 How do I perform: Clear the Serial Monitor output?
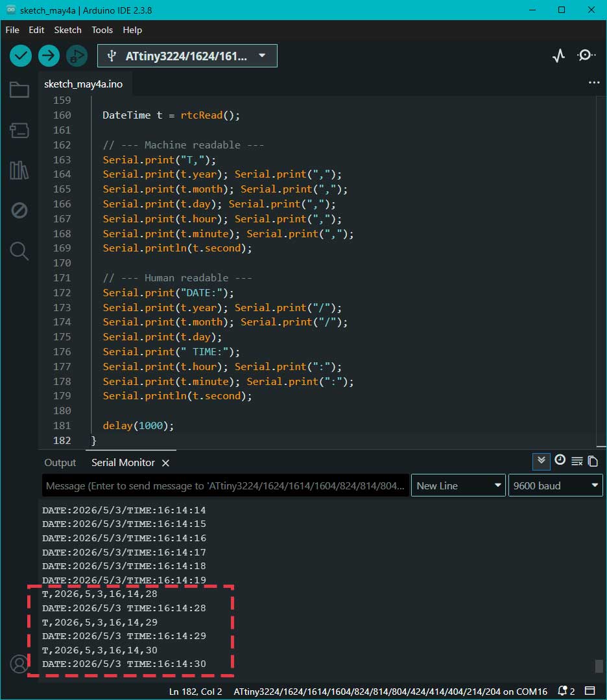tap(577, 461)
